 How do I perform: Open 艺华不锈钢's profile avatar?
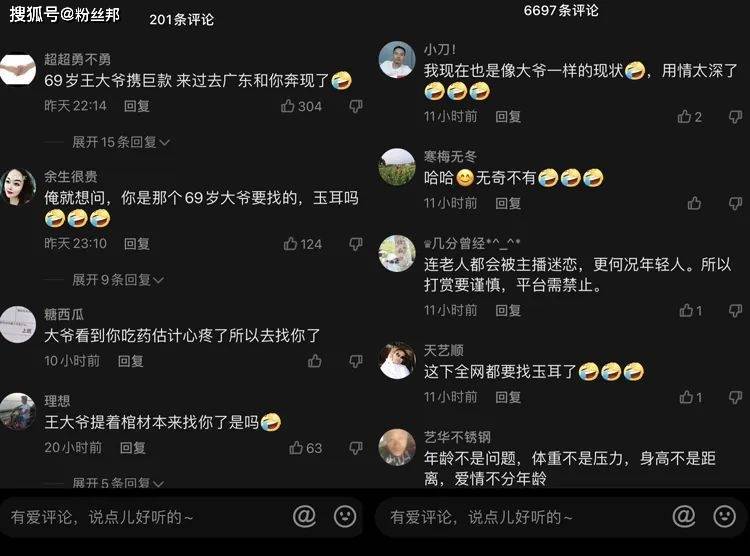(x=397, y=447)
